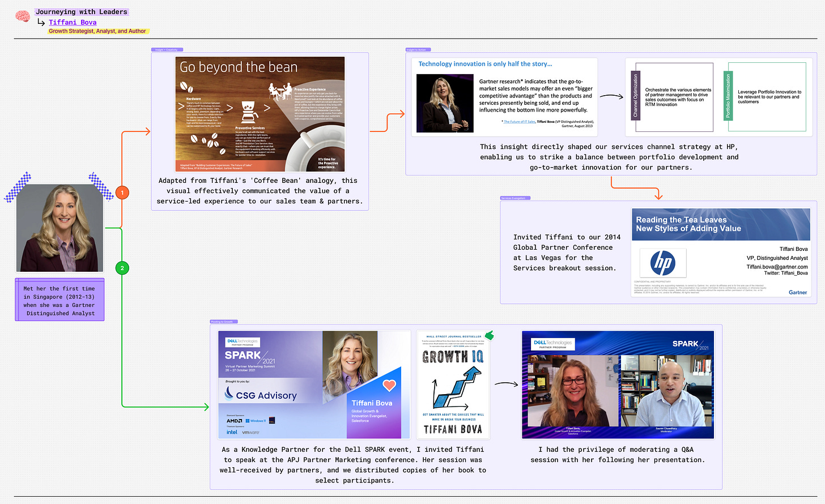825x504 pixels.
Task: Click the 'Pivoting to Growth' tag label
Action: coord(224,322)
